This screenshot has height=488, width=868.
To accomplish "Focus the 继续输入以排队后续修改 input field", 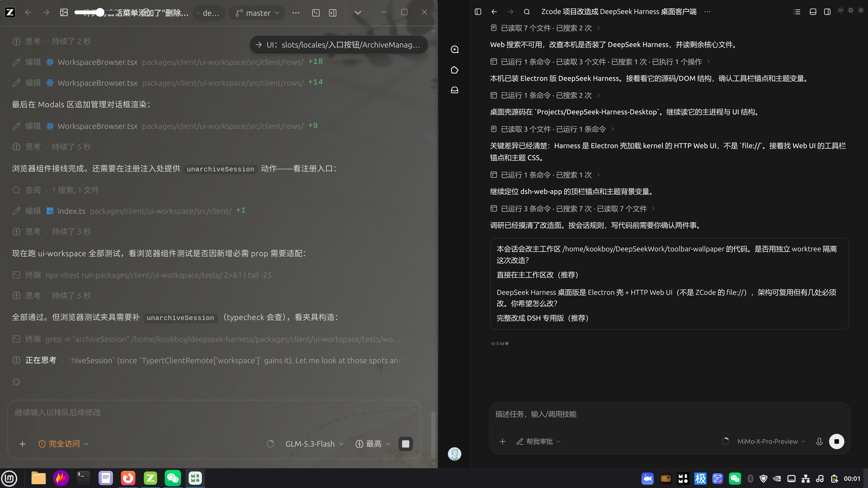I will pyautogui.click(x=214, y=413).
